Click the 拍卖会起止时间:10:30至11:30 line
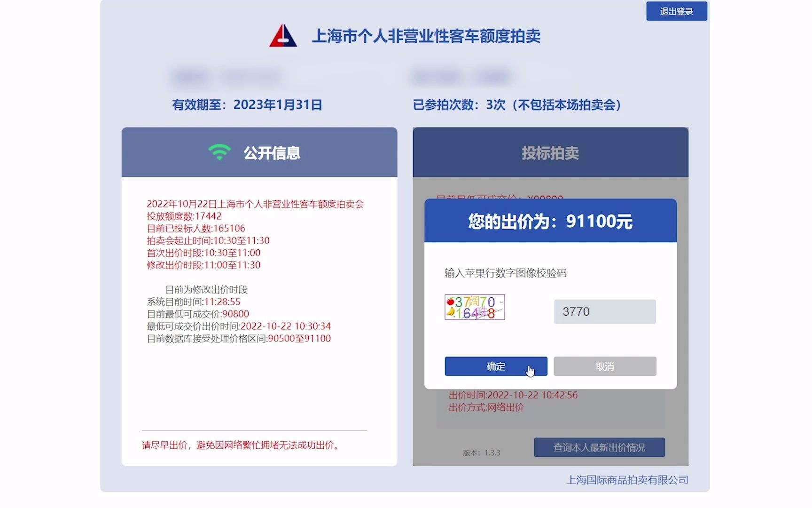The width and height of the screenshot is (812, 508). click(208, 241)
